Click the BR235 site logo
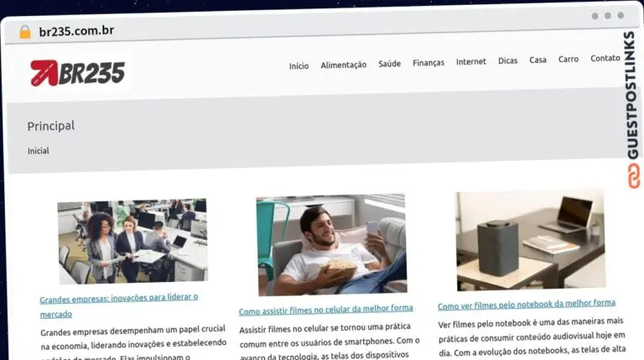The height and width of the screenshot is (360, 644). tap(78, 73)
